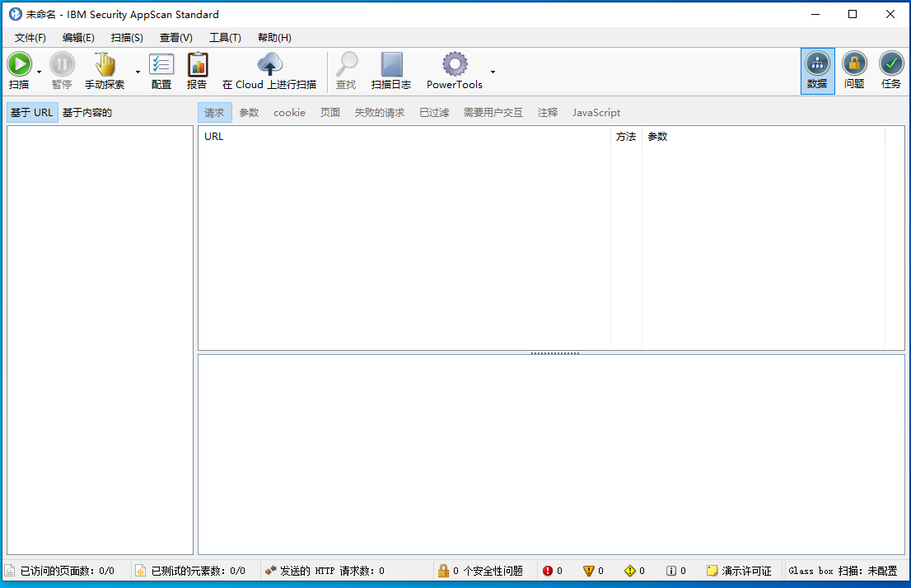Viewport: 911px width, 588px height.
Task: Select the 已过滤 tab
Action: (434, 113)
